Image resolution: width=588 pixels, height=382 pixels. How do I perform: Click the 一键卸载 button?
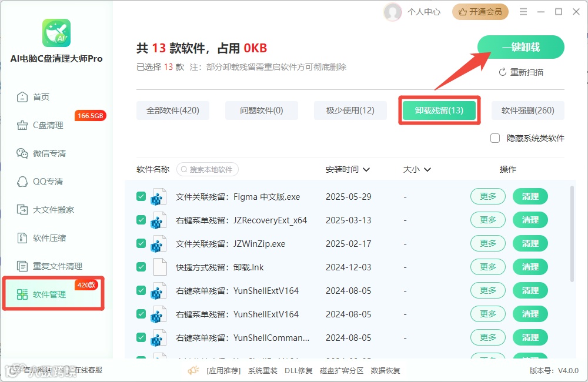[x=521, y=47]
